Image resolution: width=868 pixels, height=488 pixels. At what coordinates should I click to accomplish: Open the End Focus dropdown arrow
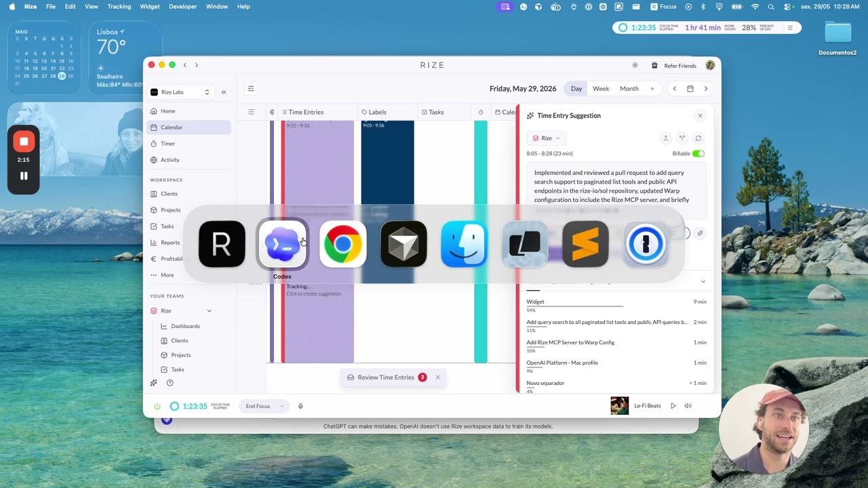(282, 406)
